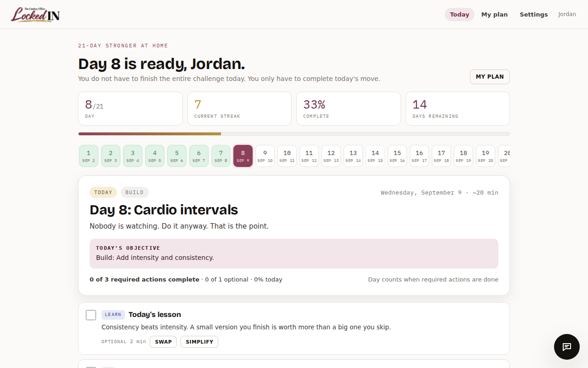Click the challenge progress bar

click(294, 134)
